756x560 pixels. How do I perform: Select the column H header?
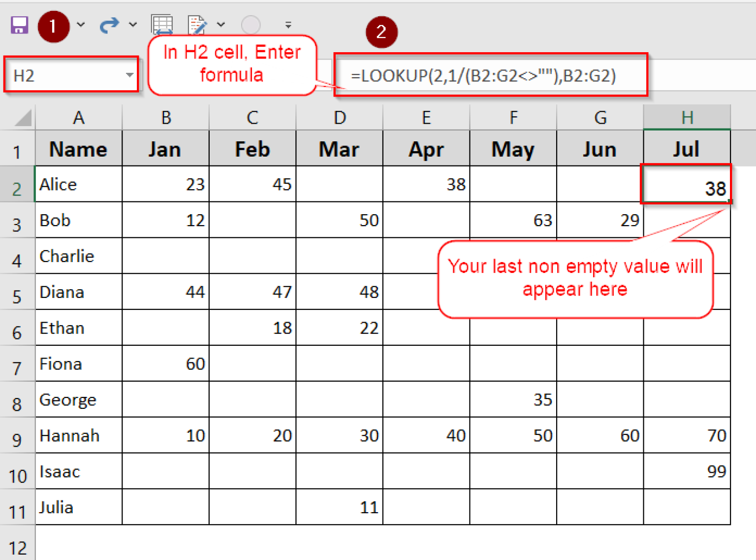pos(687,118)
